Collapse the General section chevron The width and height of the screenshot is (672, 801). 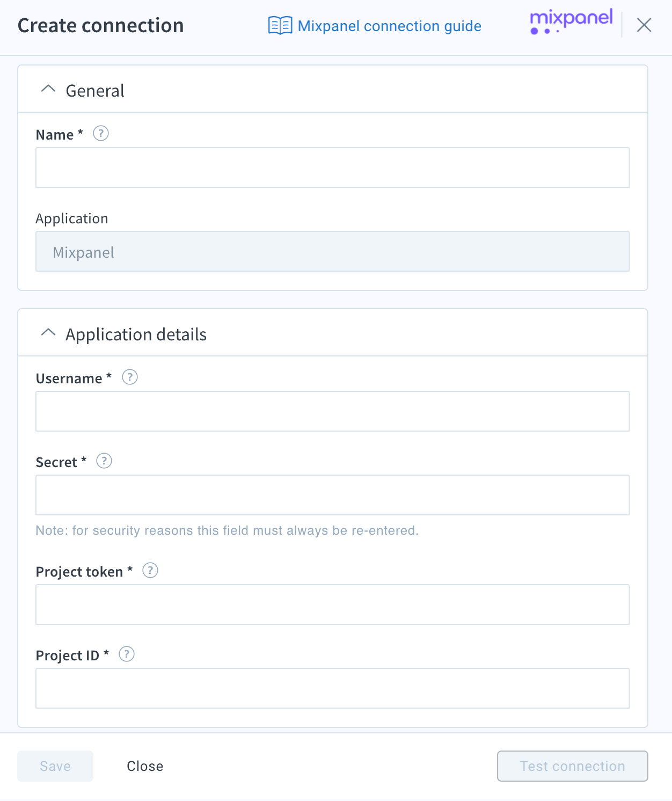pos(48,89)
